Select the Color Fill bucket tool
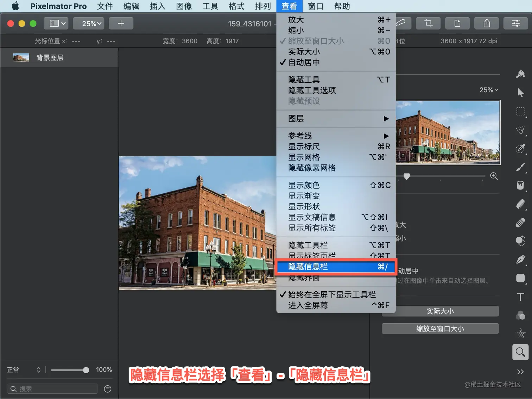This screenshot has height=399, width=532. point(520,186)
